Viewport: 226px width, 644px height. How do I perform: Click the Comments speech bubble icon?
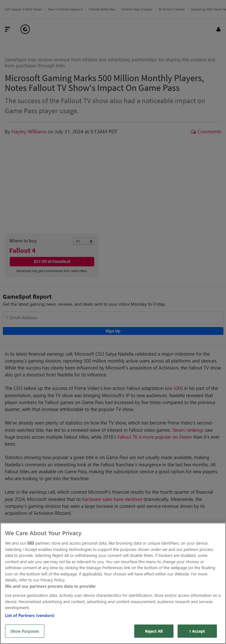coord(193,132)
